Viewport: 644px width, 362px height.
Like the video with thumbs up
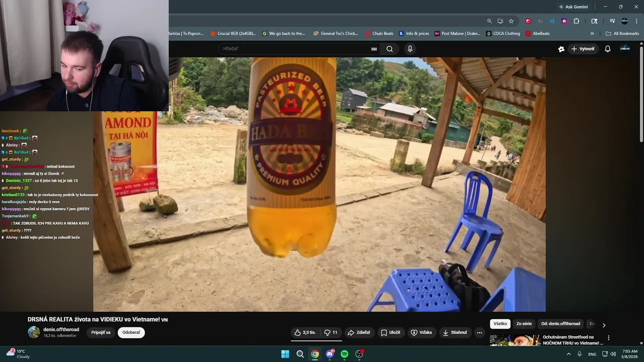coord(305,332)
